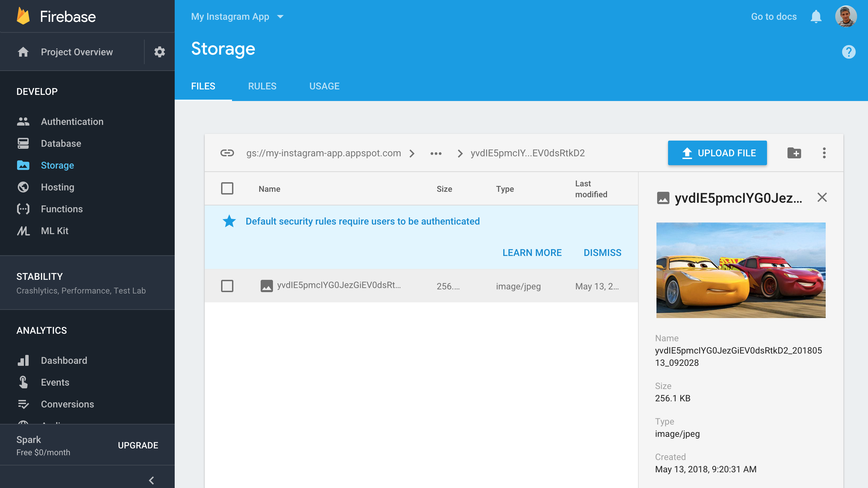Open the Go to docs link
The image size is (868, 488).
(774, 16)
